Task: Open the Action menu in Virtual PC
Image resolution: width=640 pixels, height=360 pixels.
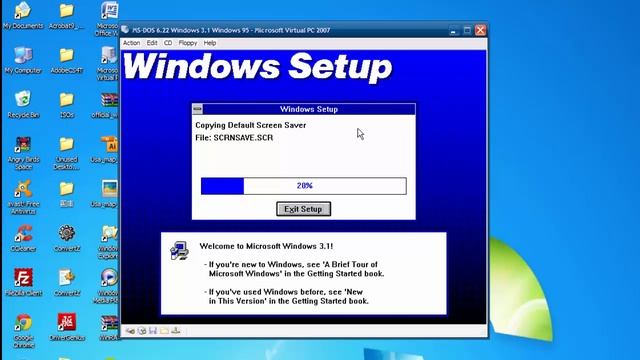Action: 131,43
